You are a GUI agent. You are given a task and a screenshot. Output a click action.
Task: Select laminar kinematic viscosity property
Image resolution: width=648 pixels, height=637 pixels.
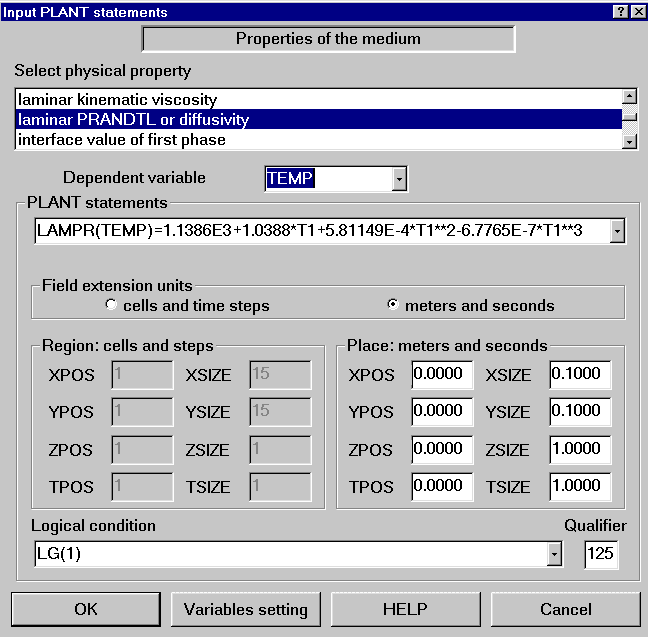(x=117, y=100)
